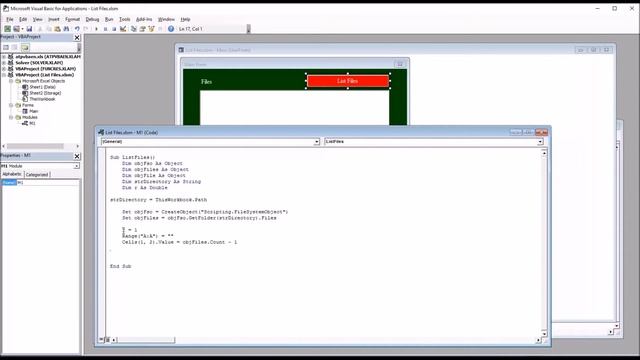Viewport: 640px width, 360px height.
Task: Toggle Folders icon in Project panel
Action: coord(25,47)
